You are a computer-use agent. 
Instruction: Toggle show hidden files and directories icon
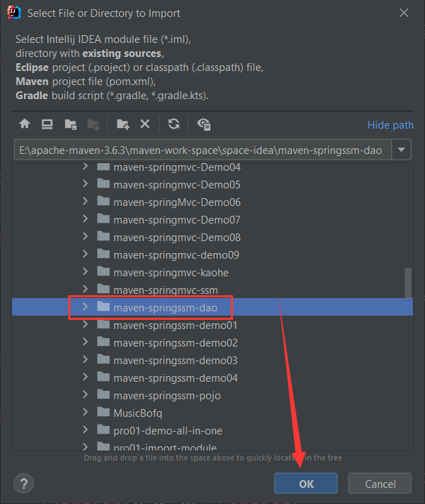tap(203, 124)
